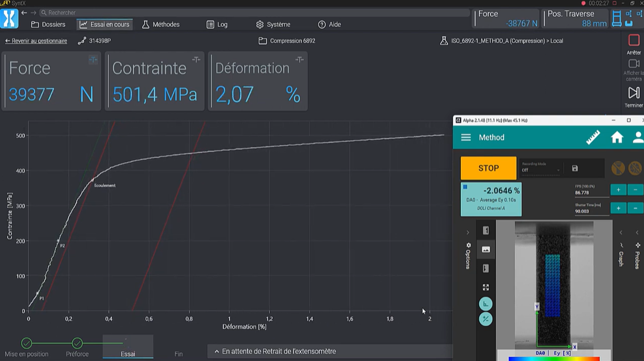The image size is (644, 361).
Task: Click the fit-to-screen expand icon
Action: pos(485,287)
